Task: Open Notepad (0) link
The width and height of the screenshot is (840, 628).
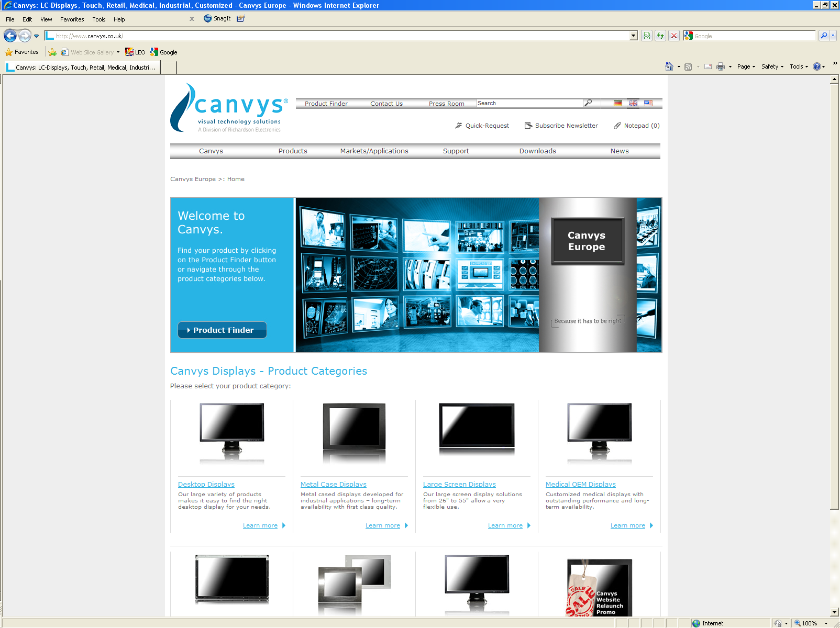Action: (x=637, y=126)
